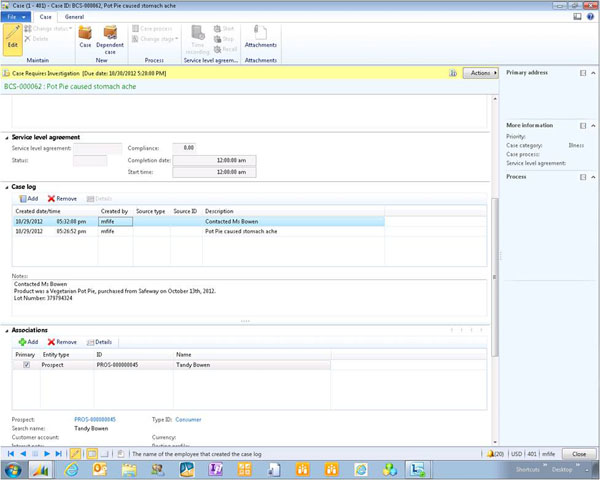
Task: Collapse the Associations section
Action: click(6, 330)
